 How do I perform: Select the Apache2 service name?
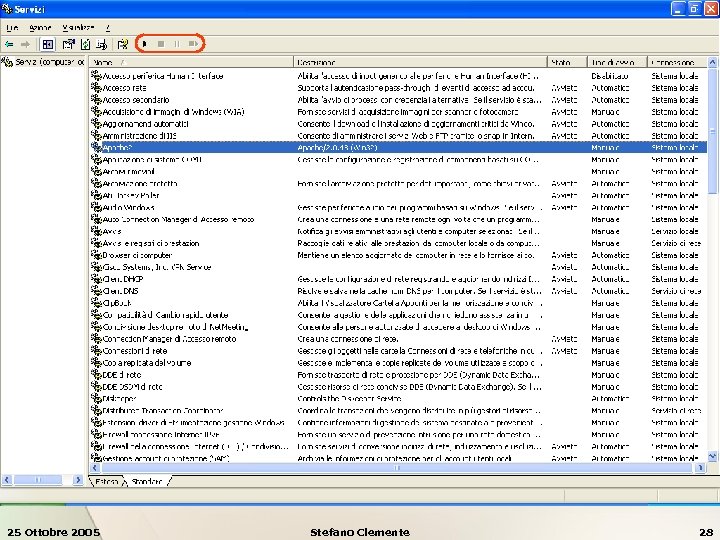pyautogui.click(x=117, y=147)
